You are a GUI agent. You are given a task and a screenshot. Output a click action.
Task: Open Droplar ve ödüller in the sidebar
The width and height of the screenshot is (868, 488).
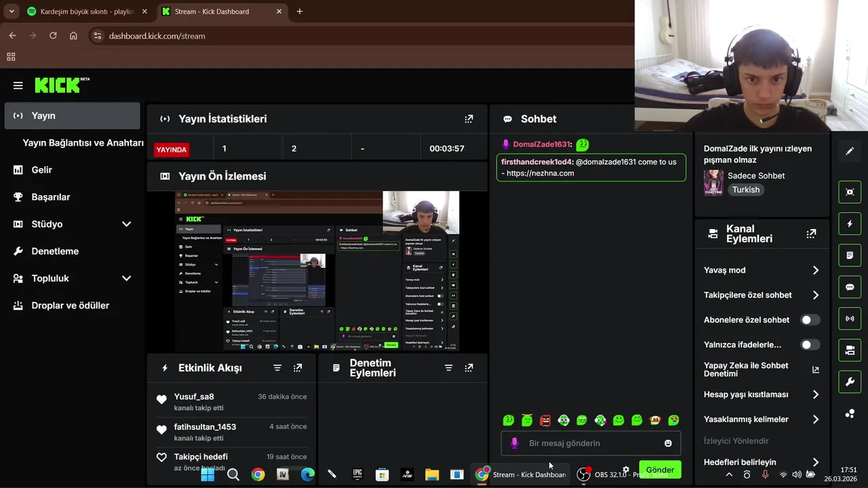click(x=72, y=306)
